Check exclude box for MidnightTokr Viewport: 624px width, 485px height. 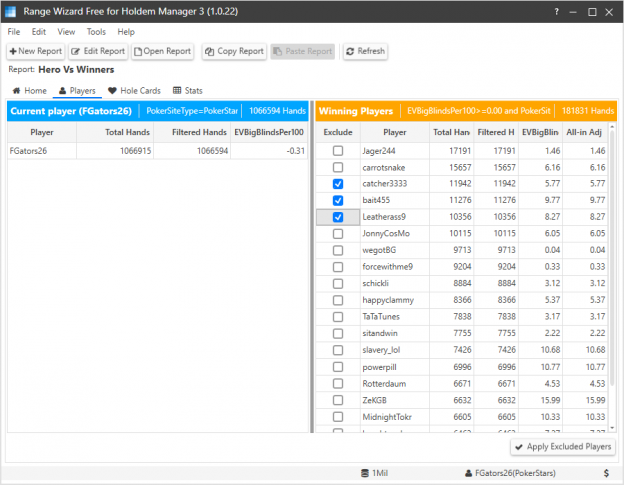338,417
